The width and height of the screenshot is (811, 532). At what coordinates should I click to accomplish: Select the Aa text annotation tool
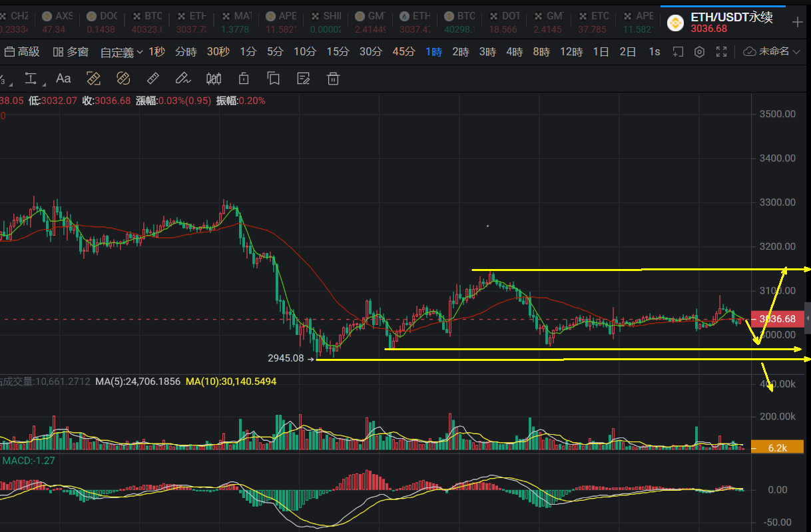(63, 79)
